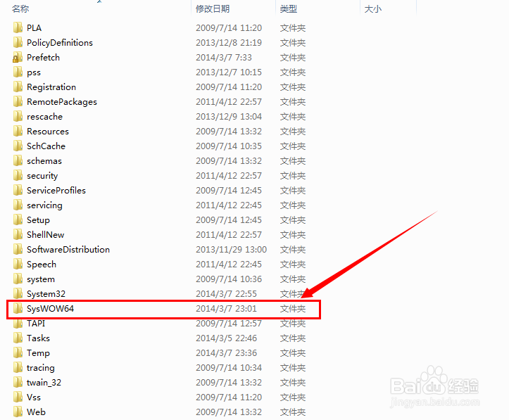Image resolution: width=509 pixels, height=420 pixels.
Task: Select the SysWOW64 folder name
Action: 50,308
